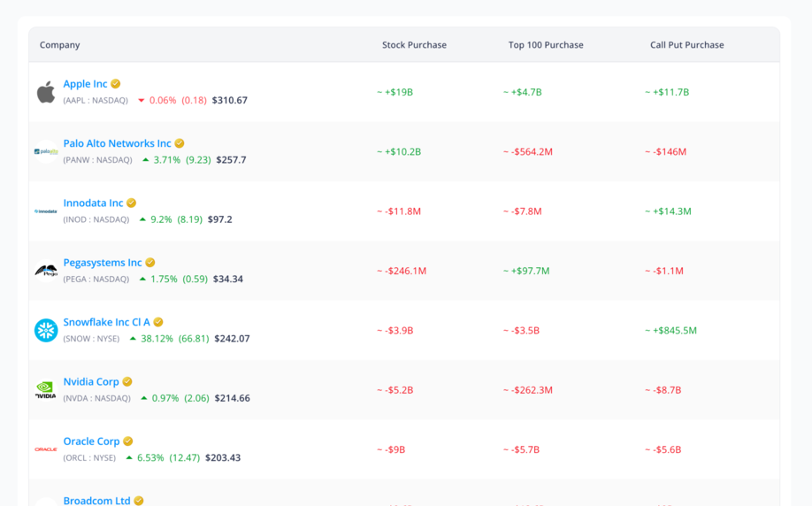The height and width of the screenshot is (506, 812).
Task: Click the ~ -$246.1M stock purchase value
Action: (402, 271)
